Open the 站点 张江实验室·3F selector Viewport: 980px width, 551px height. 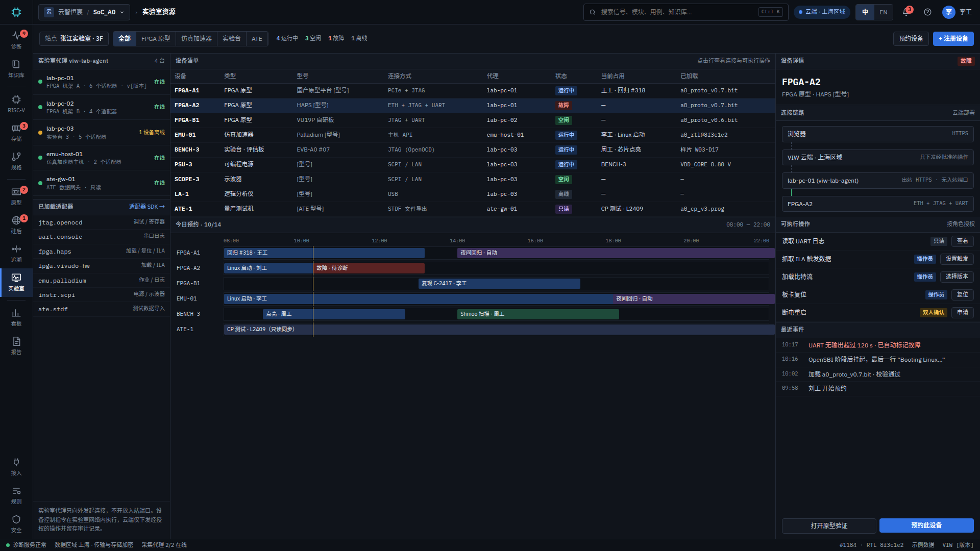[x=74, y=38]
